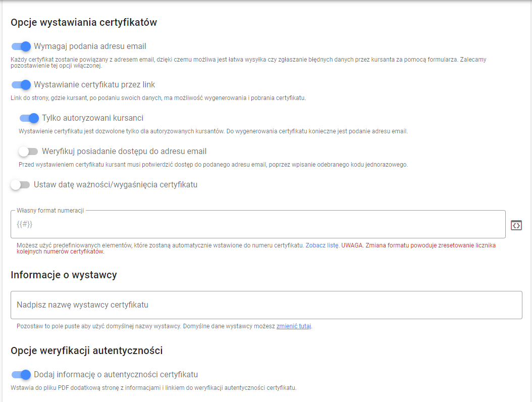This screenshot has height=402, width=532.
Task: Click the text 'Wstawia do pliku PDF dodatkową stronę'
Action: 153,388
